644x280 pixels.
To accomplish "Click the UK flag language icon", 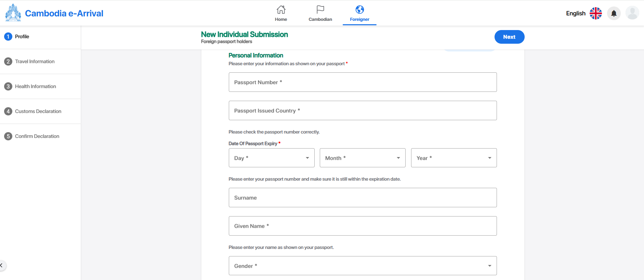I will click(x=596, y=13).
